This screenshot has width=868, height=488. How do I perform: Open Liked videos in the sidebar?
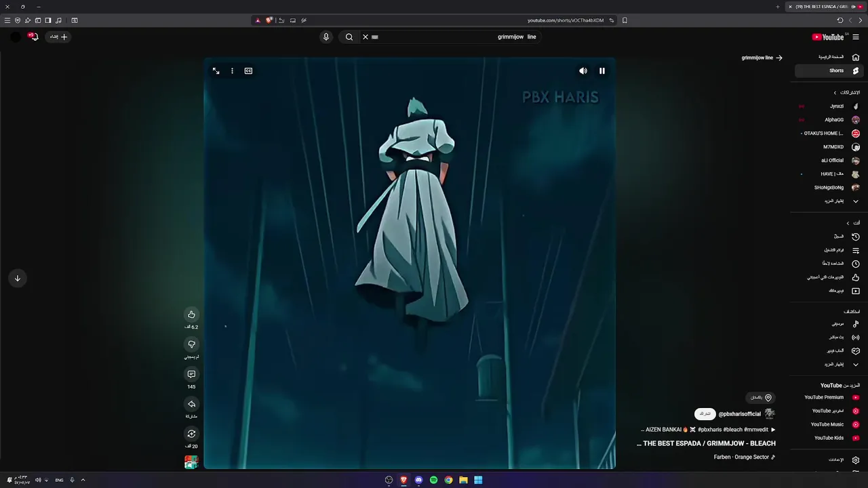[829, 277]
